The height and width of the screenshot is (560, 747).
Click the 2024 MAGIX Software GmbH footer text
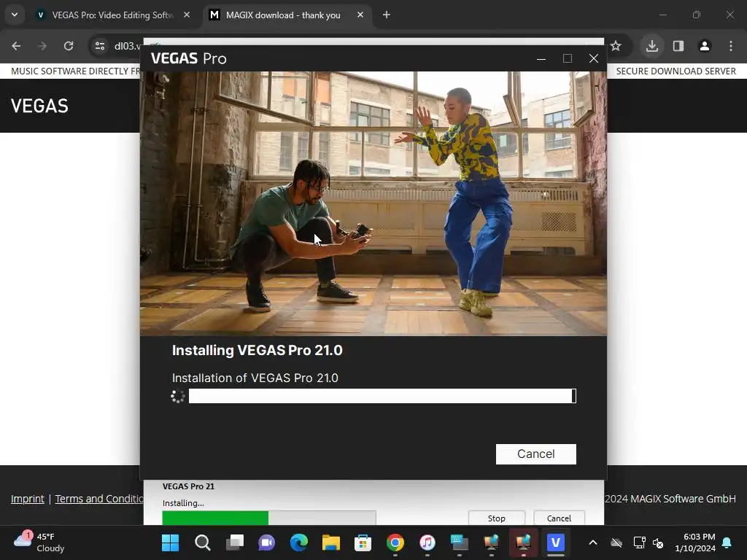pyautogui.click(x=670, y=499)
